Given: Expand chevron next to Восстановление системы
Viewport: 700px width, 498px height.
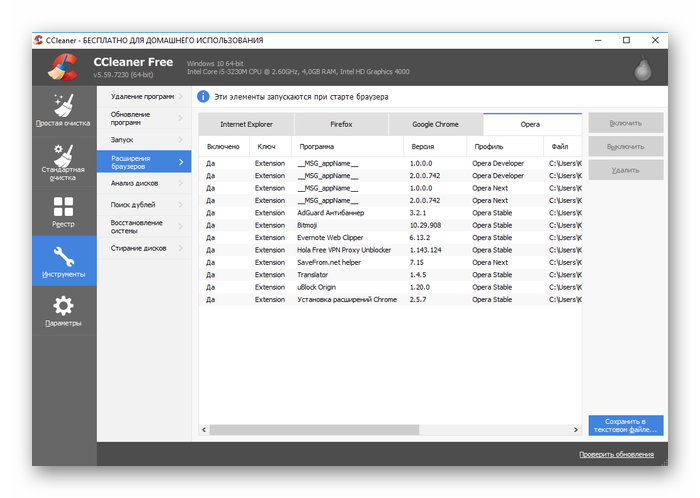Looking at the screenshot, I should click(181, 227).
